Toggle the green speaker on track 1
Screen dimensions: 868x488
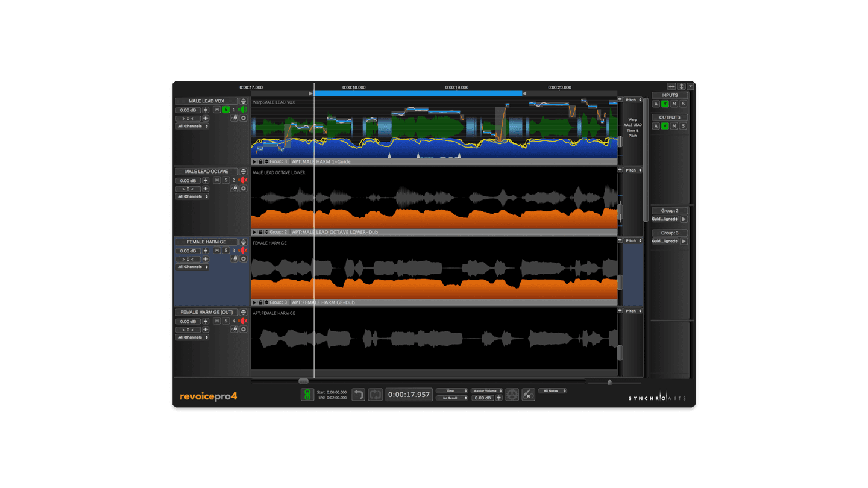pos(242,110)
